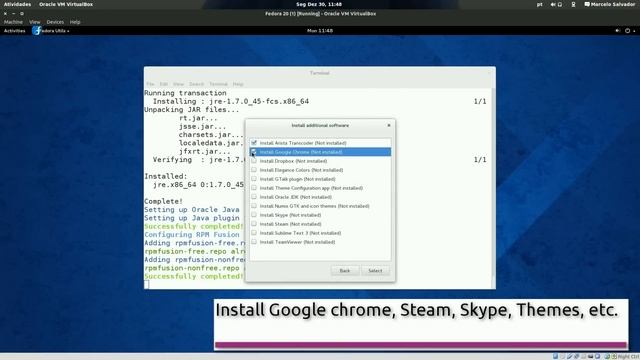Viewport: 640px width, 360px height.
Task: Open VirtualBox Help menu
Action: [x=75, y=22]
